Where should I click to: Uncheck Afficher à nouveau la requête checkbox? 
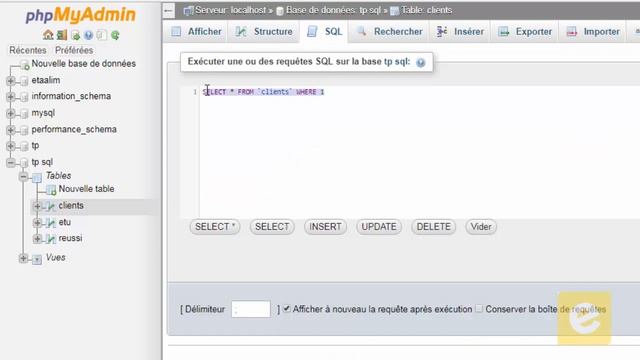(x=287, y=309)
